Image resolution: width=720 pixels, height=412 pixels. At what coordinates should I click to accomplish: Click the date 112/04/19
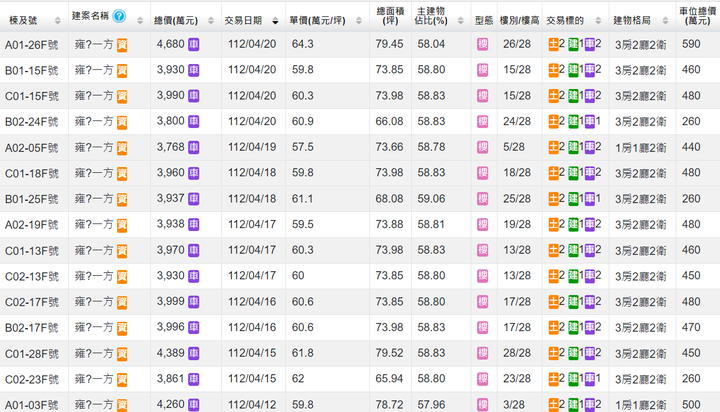(252, 147)
